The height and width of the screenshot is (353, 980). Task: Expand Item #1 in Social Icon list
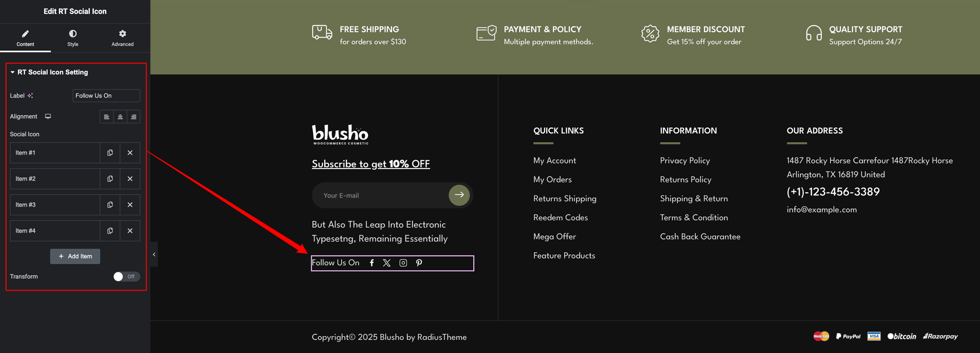point(55,153)
